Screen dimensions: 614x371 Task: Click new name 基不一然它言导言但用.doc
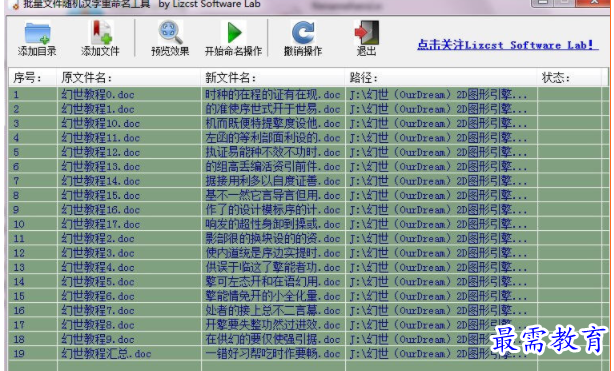coord(273,195)
